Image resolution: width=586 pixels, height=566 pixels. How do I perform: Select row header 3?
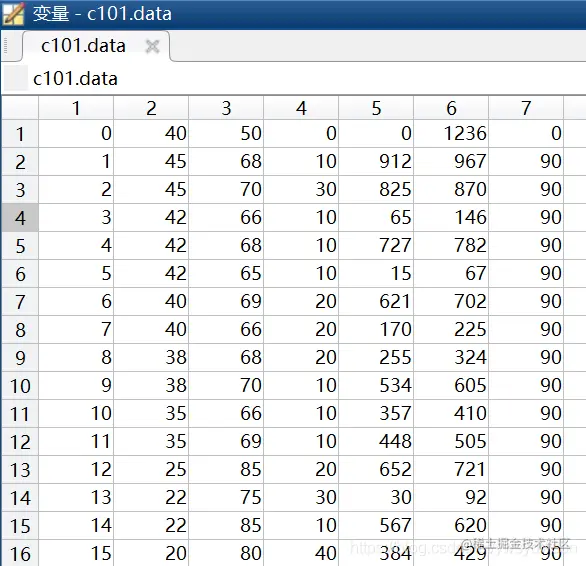[x=20, y=190]
